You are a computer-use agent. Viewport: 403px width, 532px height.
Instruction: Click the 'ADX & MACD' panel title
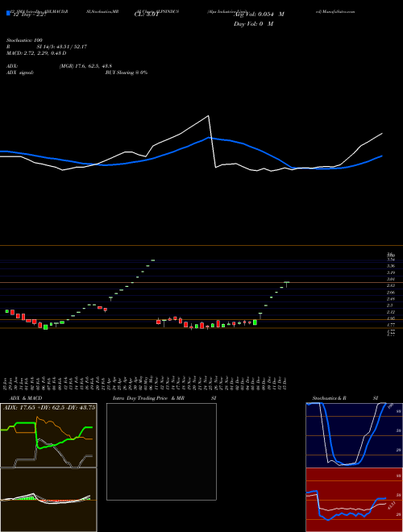coord(26,398)
